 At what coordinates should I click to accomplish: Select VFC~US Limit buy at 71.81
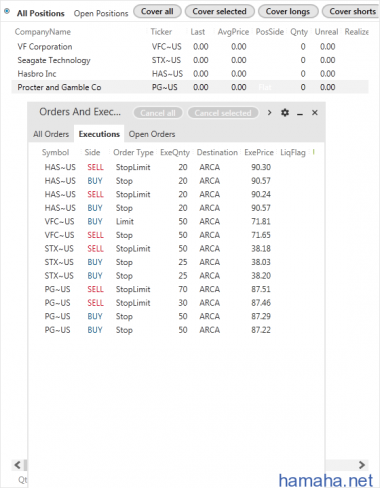(x=176, y=221)
